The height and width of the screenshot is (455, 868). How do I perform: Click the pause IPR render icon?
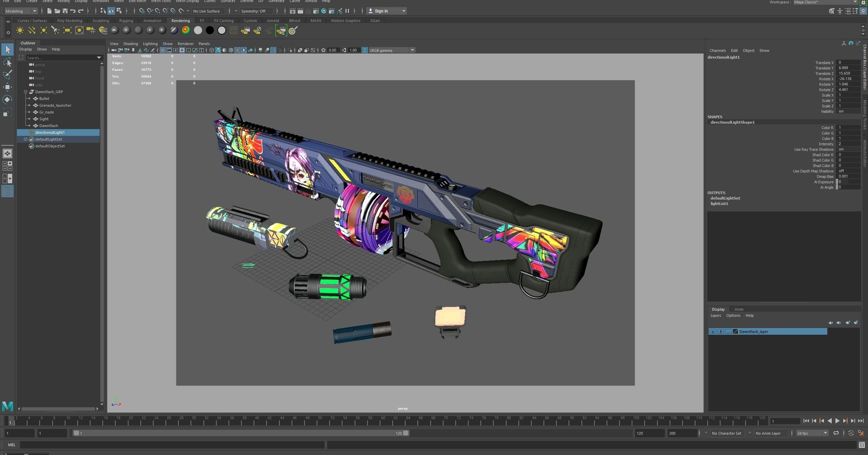(x=347, y=11)
